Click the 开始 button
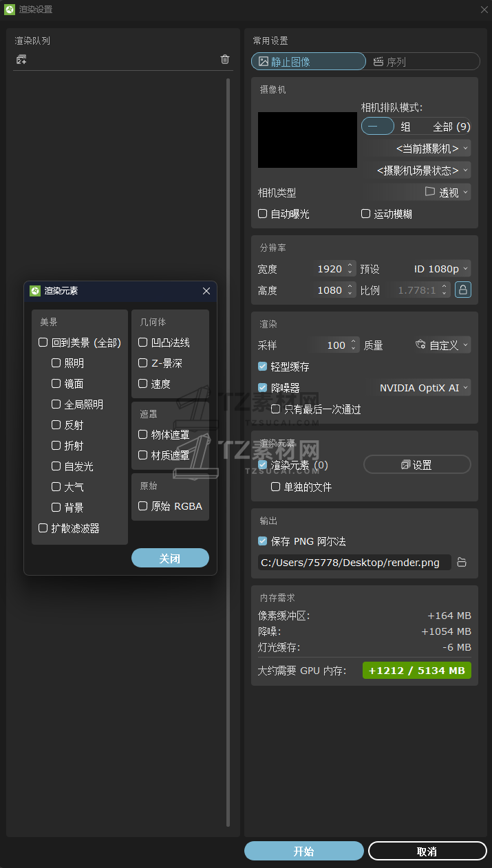 (303, 851)
